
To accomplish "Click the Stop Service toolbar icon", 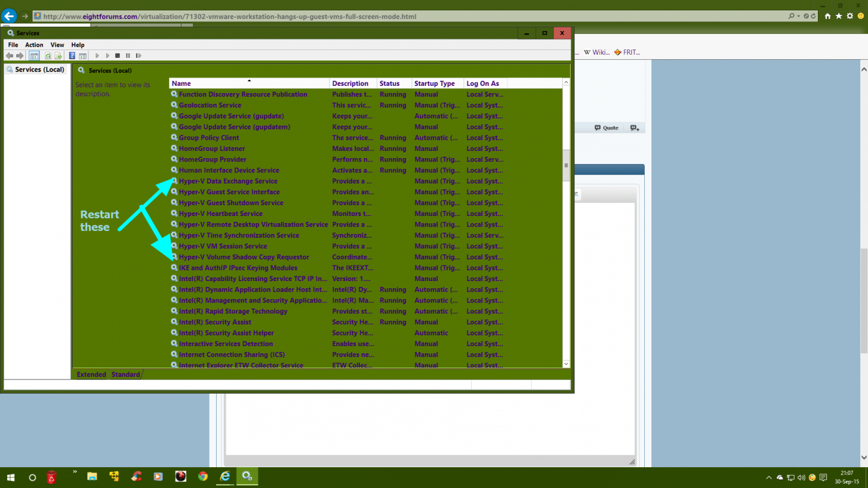I will [117, 56].
